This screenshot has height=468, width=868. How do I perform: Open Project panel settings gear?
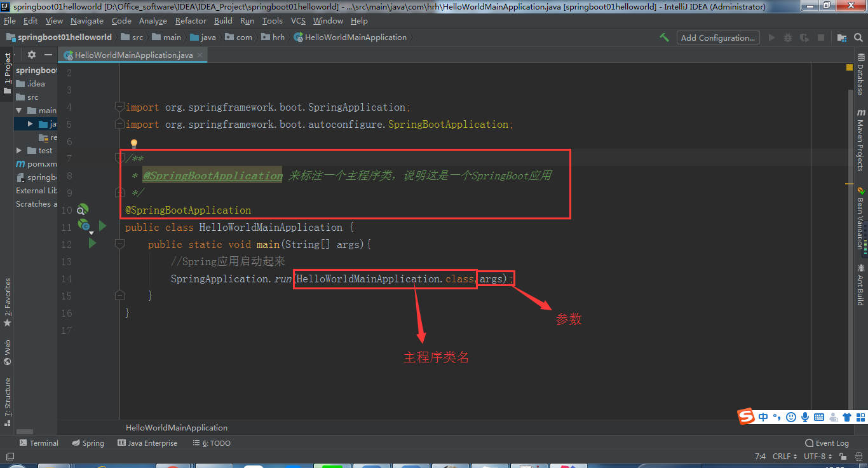32,55
